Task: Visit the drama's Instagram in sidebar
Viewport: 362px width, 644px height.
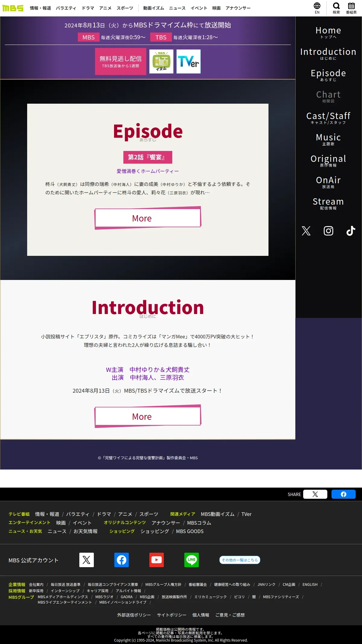Action: 329,231
